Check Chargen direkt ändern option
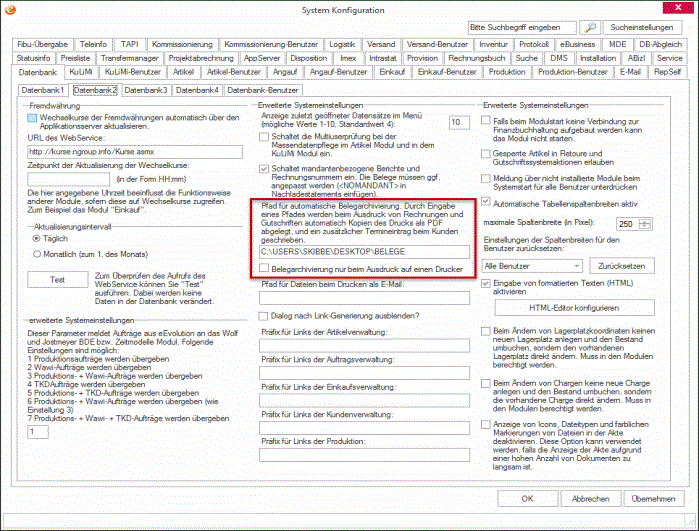The image size is (699, 531). (486, 384)
